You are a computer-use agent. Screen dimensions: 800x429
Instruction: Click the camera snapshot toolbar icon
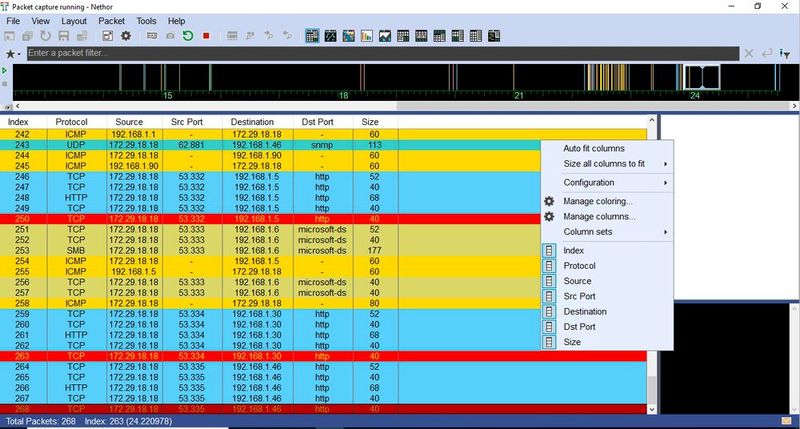(170, 36)
